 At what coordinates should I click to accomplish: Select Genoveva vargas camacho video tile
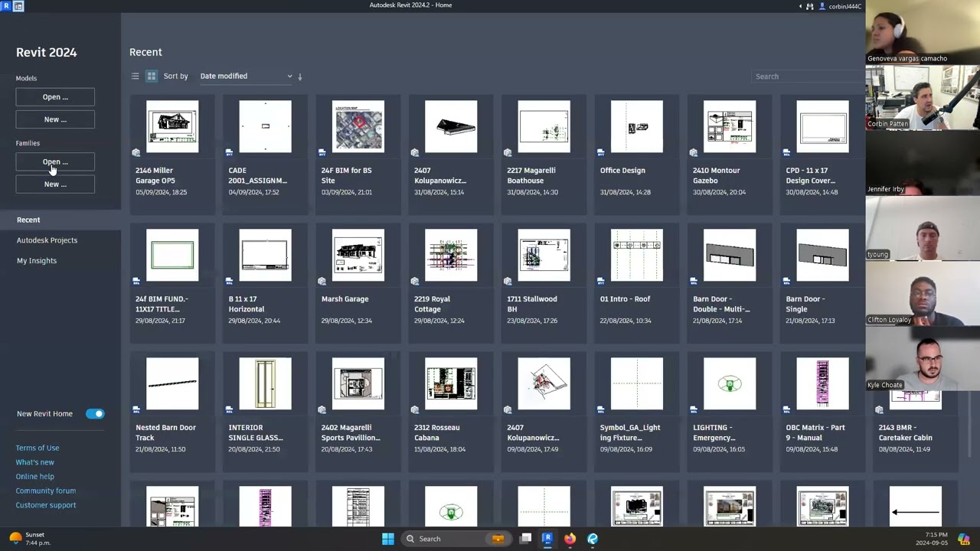923,32
